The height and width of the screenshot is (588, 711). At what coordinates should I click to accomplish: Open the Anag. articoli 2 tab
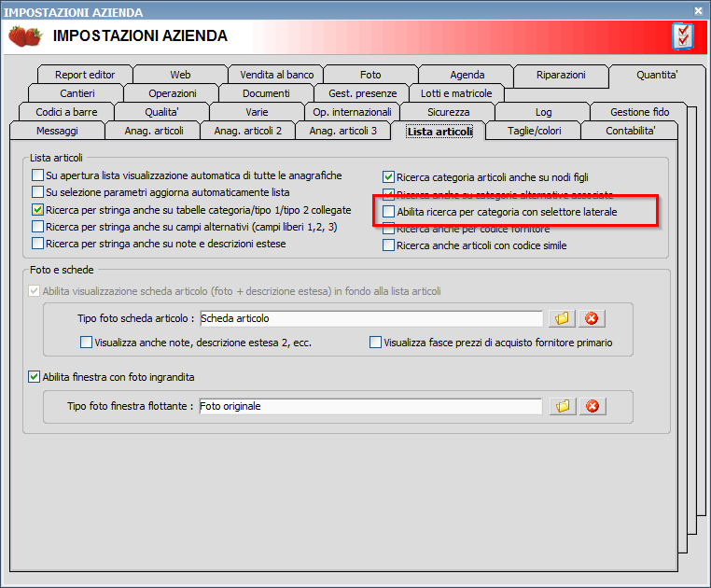pos(247,131)
